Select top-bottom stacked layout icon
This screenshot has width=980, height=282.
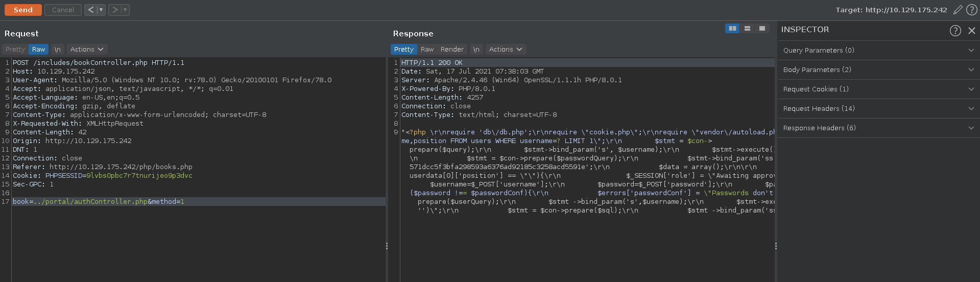pos(747,29)
